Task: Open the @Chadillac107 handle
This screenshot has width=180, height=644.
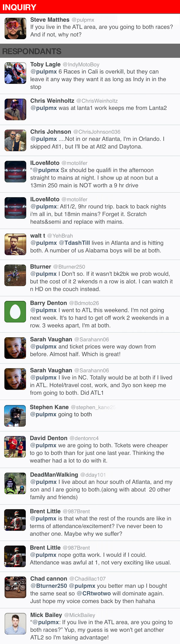Action: [88, 579]
